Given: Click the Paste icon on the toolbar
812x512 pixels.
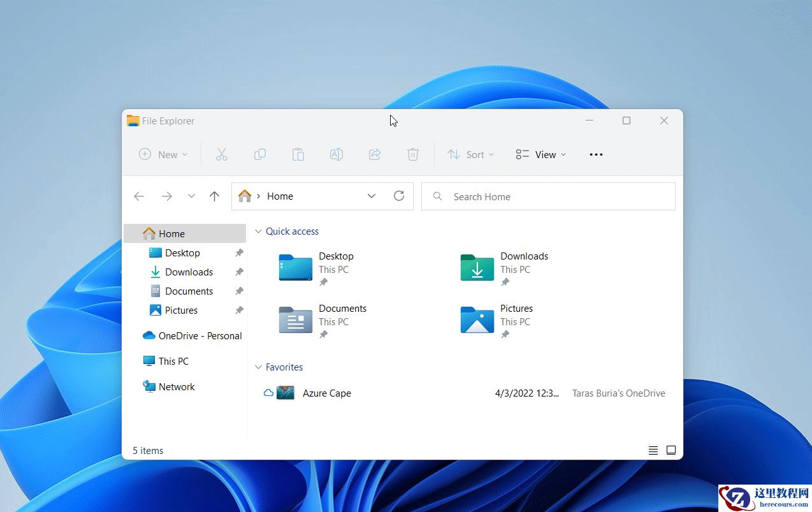Looking at the screenshot, I should [x=298, y=154].
